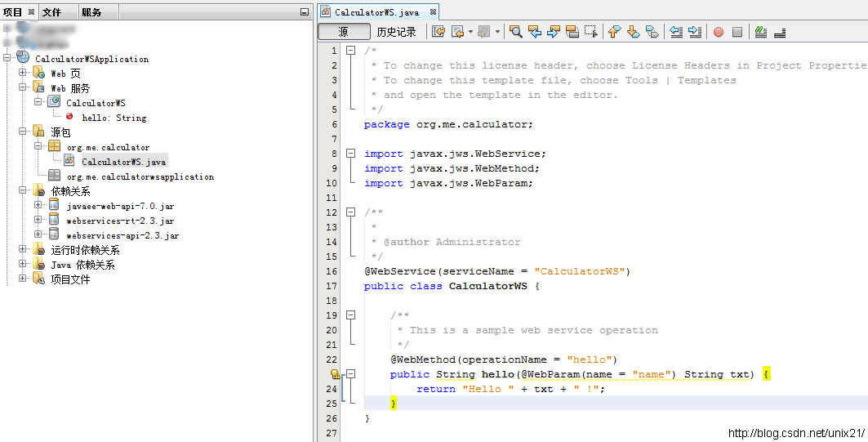Image resolution: width=868 pixels, height=442 pixels.
Task: Select the Java 依赖关系 node
Action: tap(83, 265)
